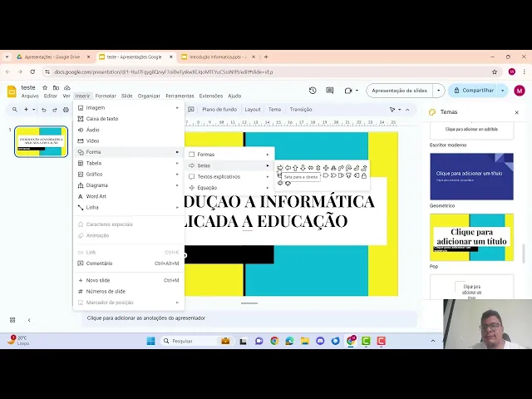Undo the last action
Screen dimensions: 532x399
pyautogui.click(x=44, y=110)
